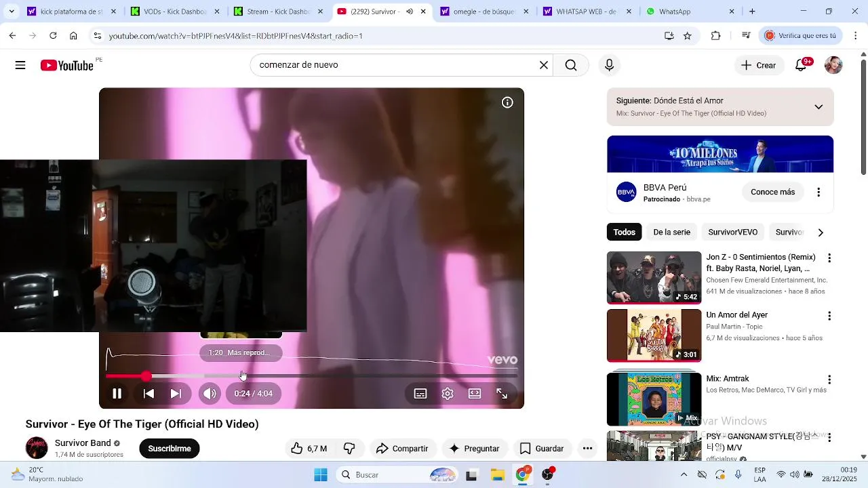Screen dimensions: 868x488
Task: Open the Mix: Amtrak playlist thumbnail
Action: (x=654, y=399)
